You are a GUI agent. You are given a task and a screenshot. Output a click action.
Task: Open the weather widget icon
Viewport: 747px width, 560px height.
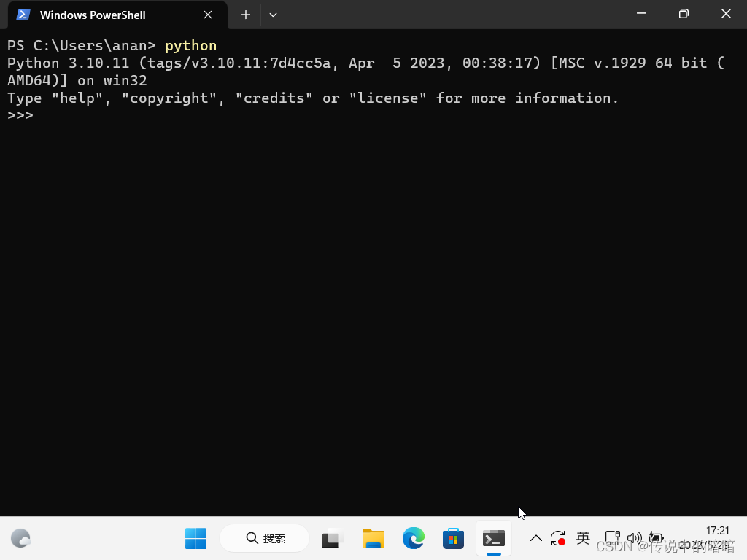click(20, 539)
